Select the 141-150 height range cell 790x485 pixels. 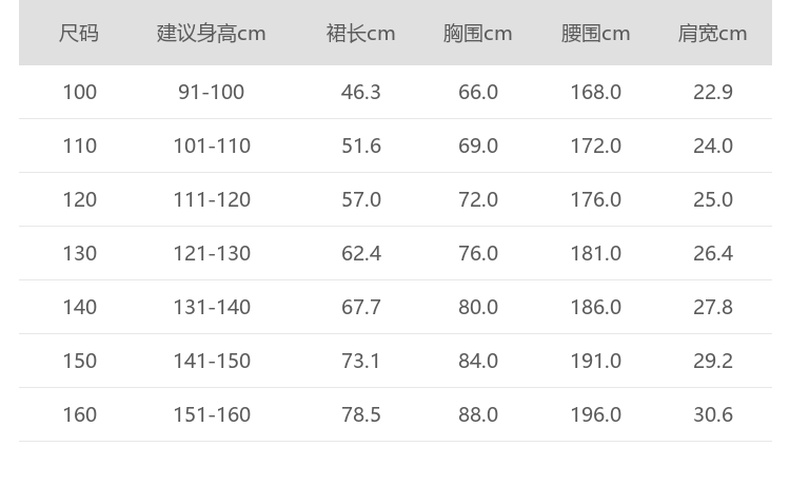point(211,361)
